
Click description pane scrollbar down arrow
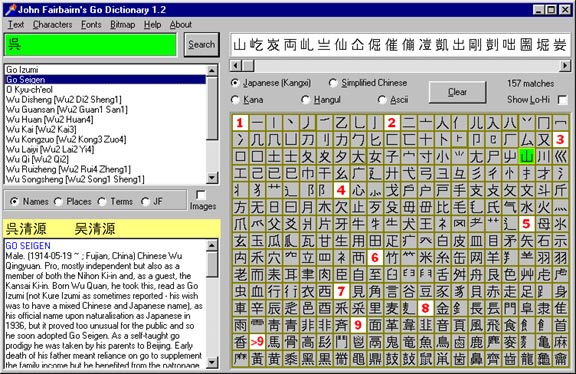(x=212, y=363)
